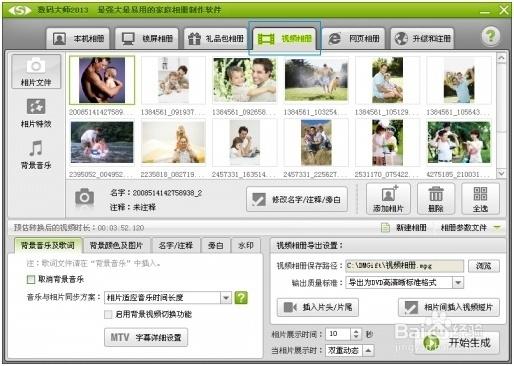Decrease 相片展示时间 with down stepper arrow
The height and width of the screenshot is (366, 514).
click(x=356, y=337)
